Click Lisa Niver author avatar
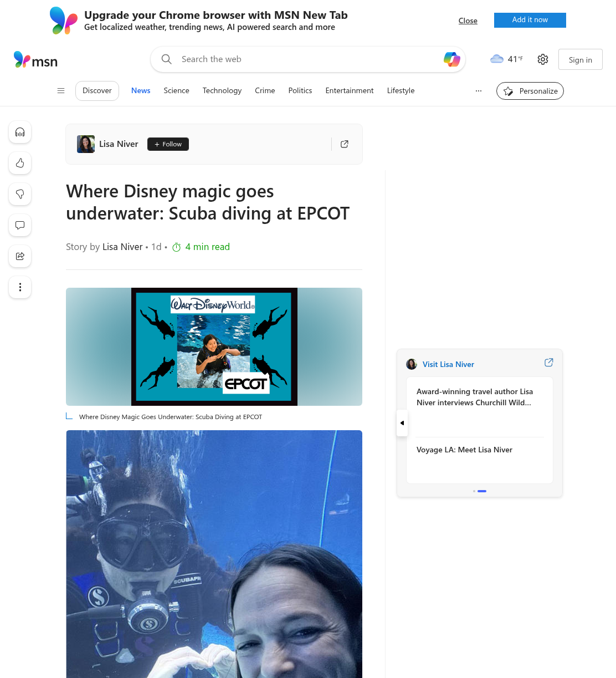This screenshot has width=616, height=678. click(x=86, y=144)
